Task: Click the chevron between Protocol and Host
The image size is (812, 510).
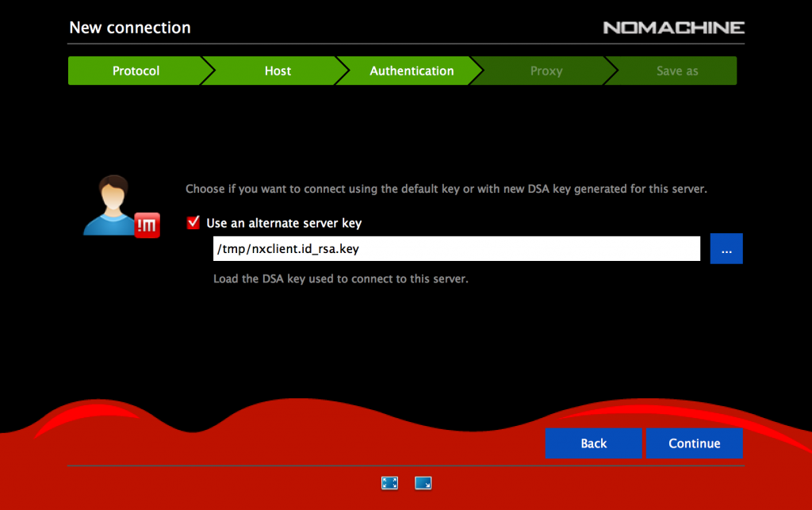Action: pos(209,71)
